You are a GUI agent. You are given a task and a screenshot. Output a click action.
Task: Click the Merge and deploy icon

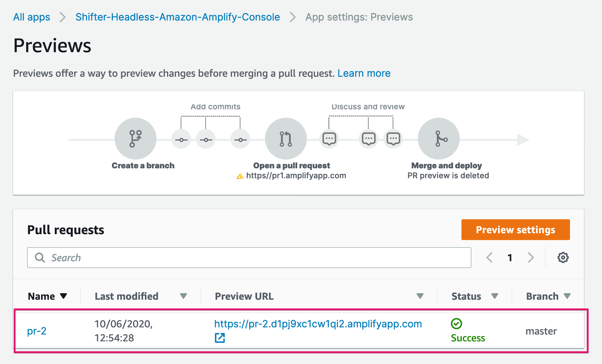[439, 139]
